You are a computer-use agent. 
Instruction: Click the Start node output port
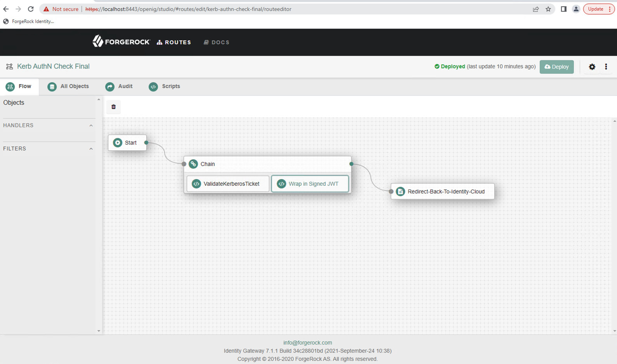(146, 143)
